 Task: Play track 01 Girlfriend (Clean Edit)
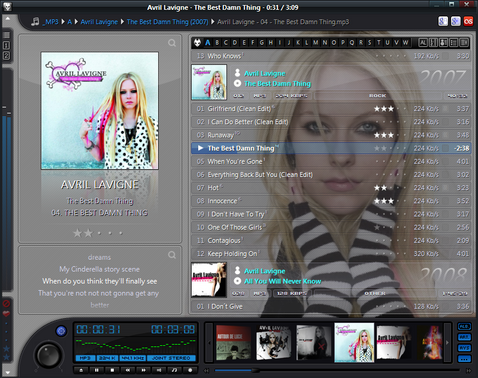331,109
